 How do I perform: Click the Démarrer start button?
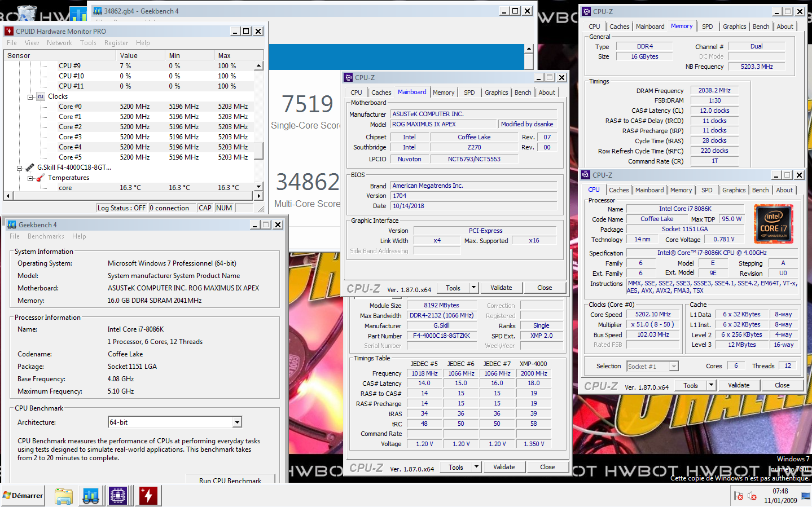23,496
